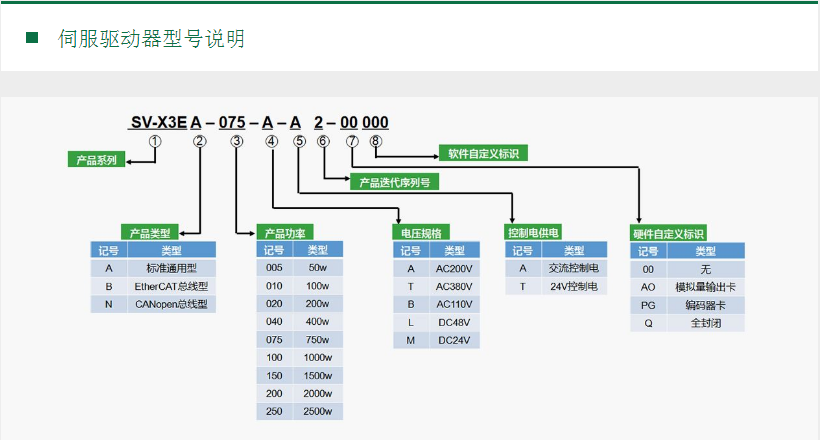820x440 pixels.
Task: Click the CANopen总线型 cell
Action: [172, 304]
